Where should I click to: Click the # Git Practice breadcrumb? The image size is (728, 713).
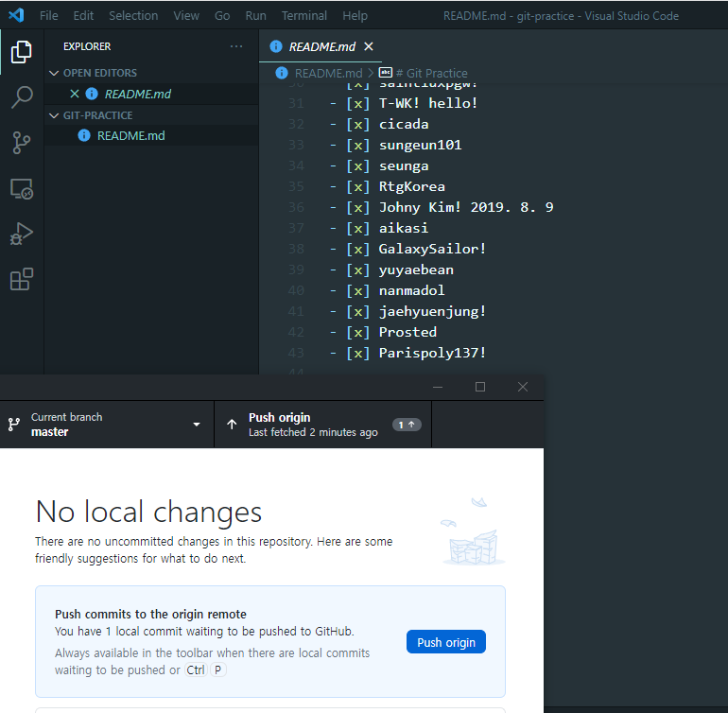click(432, 73)
